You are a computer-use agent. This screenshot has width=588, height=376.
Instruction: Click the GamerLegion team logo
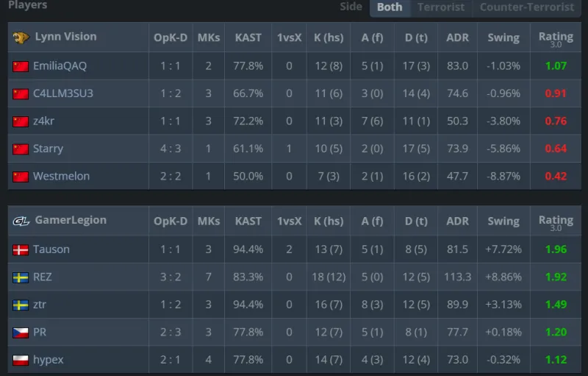click(x=21, y=221)
